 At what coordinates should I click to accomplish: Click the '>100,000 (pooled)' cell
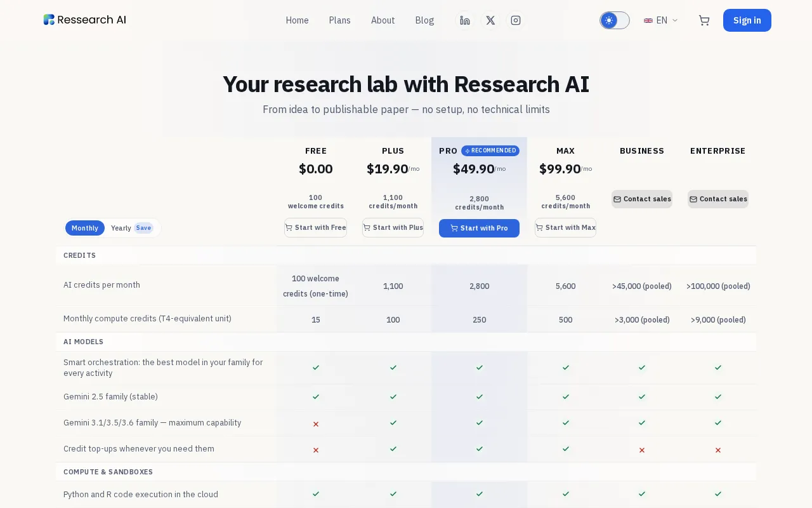pos(718,286)
